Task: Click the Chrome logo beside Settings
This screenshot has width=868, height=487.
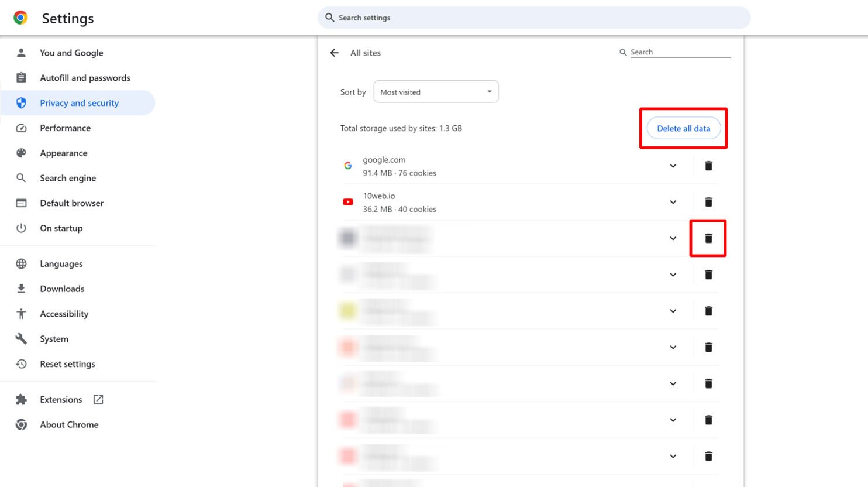Action: pos(21,18)
